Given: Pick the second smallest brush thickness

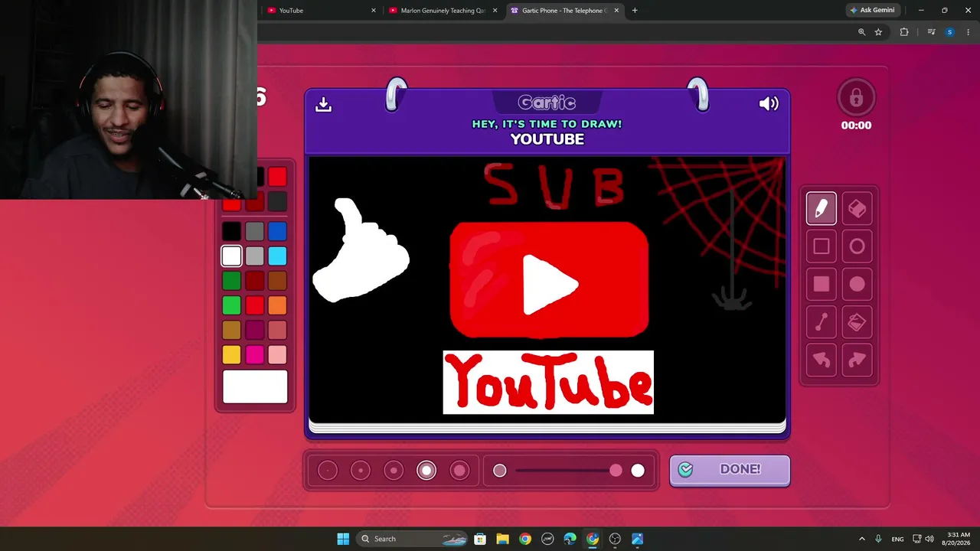Looking at the screenshot, I should point(360,471).
